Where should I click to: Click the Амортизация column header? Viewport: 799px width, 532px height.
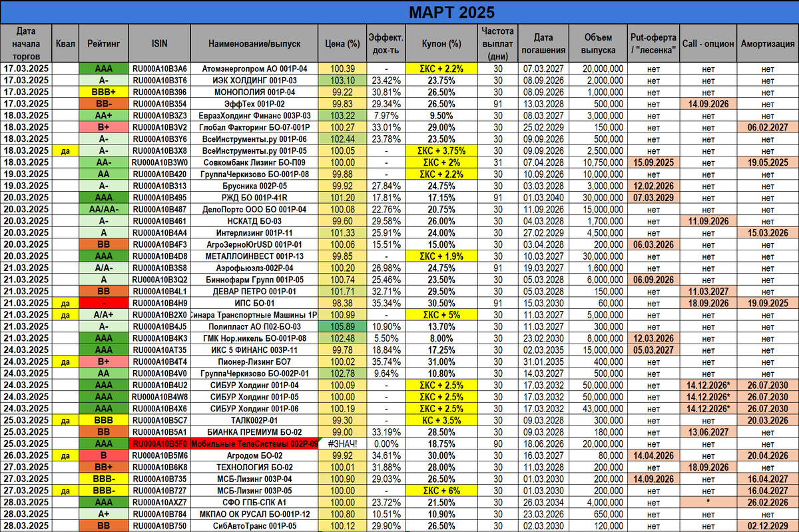tap(768, 43)
